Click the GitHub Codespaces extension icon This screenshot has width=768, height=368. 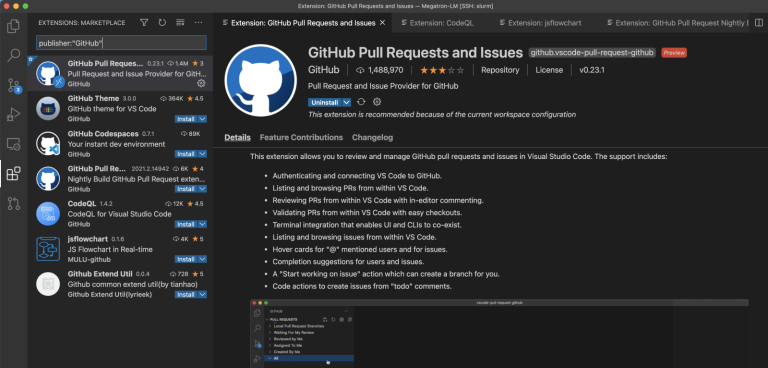click(x=48, y=144)
